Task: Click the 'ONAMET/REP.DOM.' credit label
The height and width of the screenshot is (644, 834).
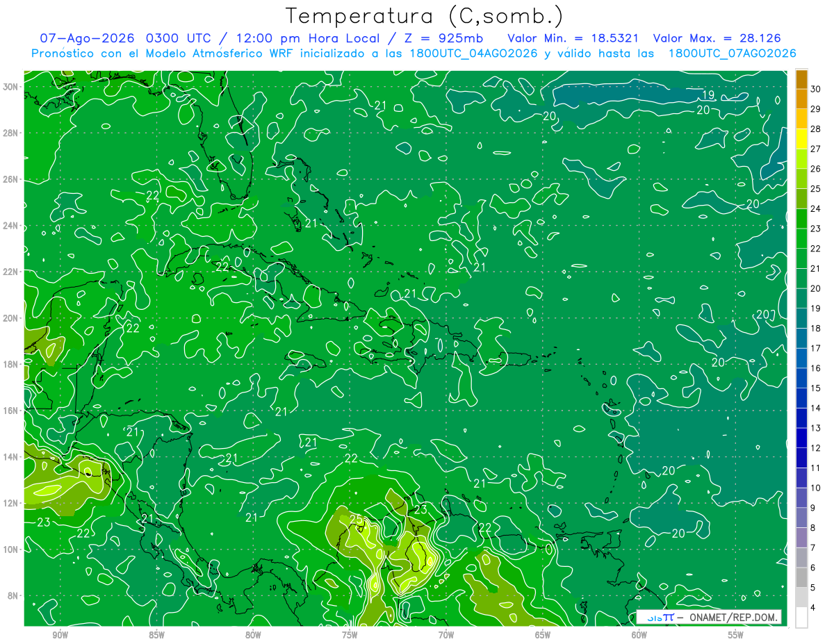Action: click(x=733, y=617)
